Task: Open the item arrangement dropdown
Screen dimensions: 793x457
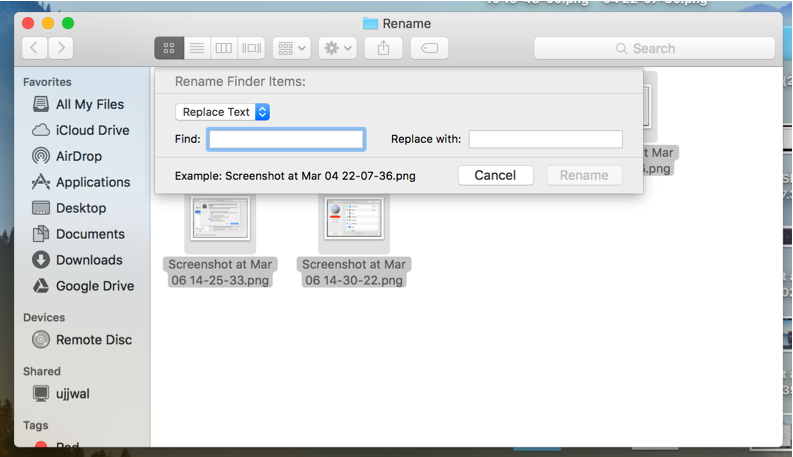Action: coord(292,48)
